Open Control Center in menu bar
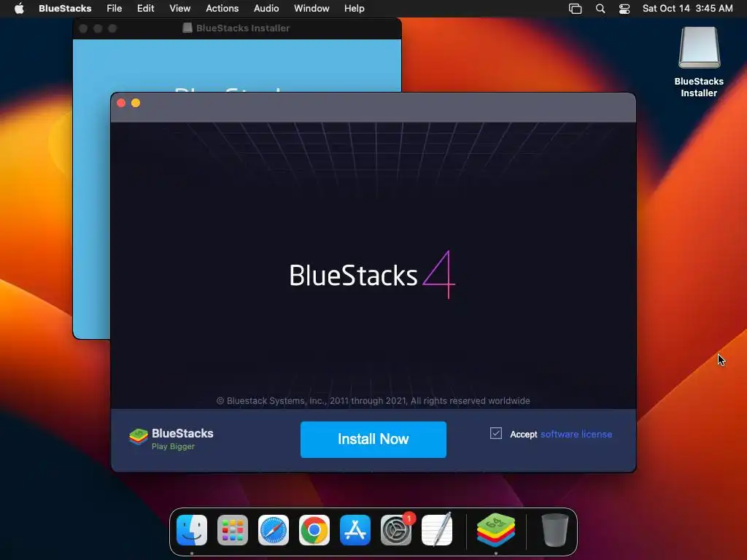 (624, 9)
